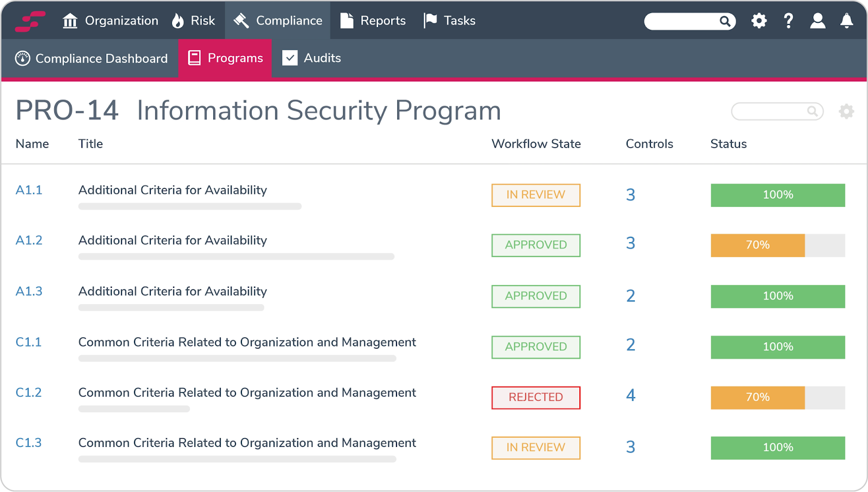Open the rejected requirement C1.2
868x492 pixels.
[29, 393]
